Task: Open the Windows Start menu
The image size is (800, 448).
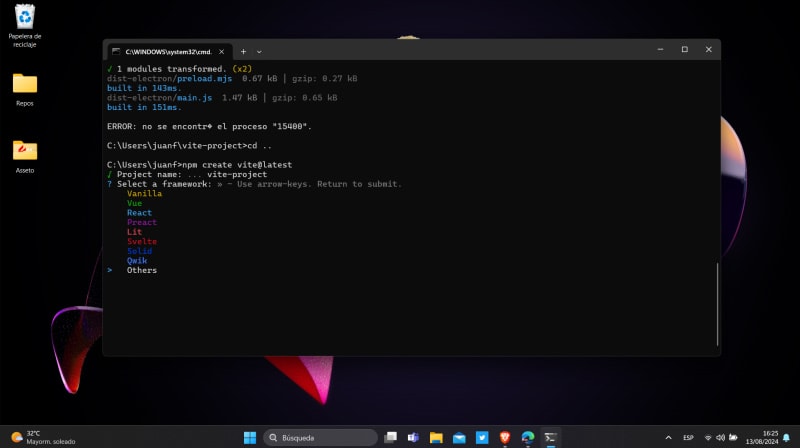Action: [x=250, y=437]
